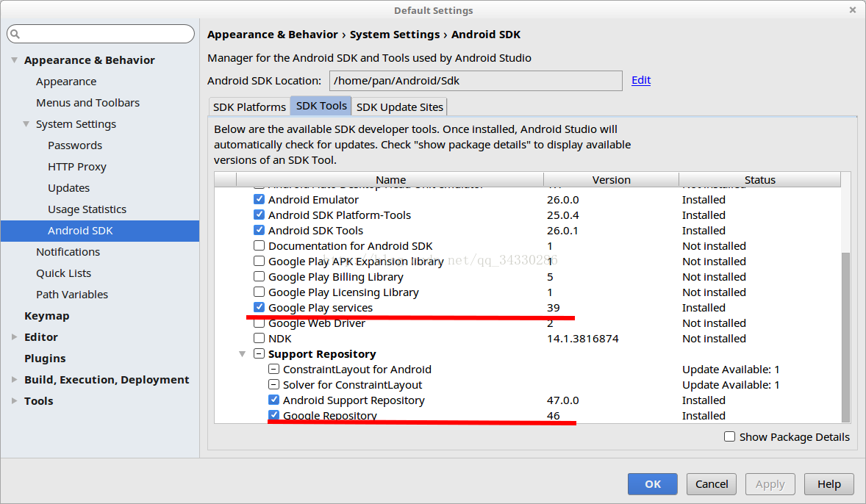Open Quick Lists settings
This screenshot has height=504, width=866.
coord(63,273)
